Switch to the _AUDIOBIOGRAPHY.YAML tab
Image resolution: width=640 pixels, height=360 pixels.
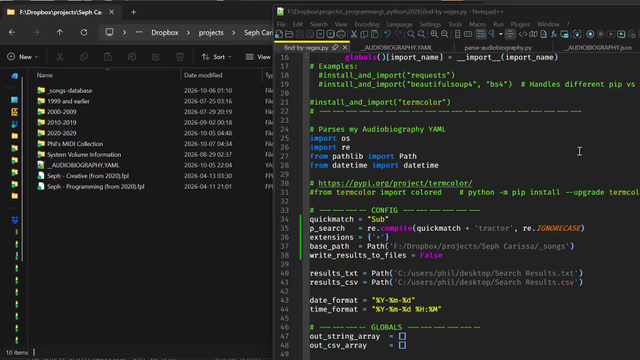pyautogui.click(x=396, y=48)
